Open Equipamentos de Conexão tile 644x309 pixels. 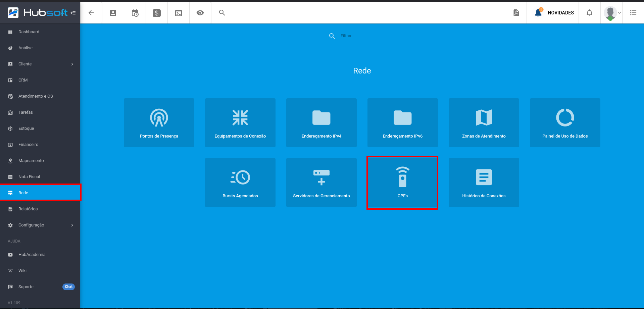240,123
